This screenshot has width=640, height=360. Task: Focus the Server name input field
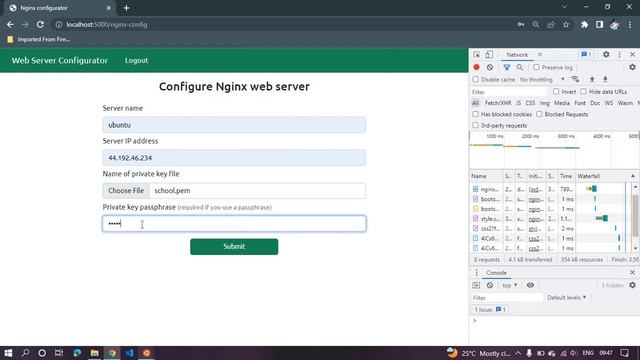coord(234,125)
